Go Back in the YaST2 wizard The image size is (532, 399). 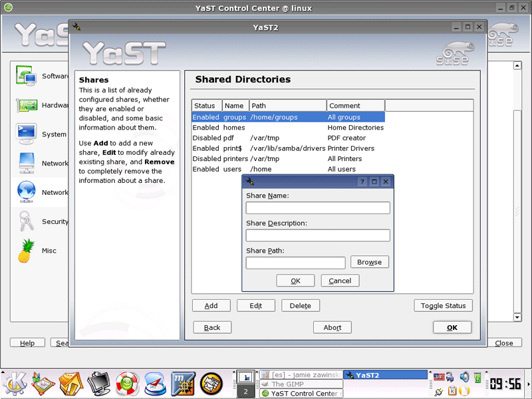pyautogui.click(x=212, y=327)
